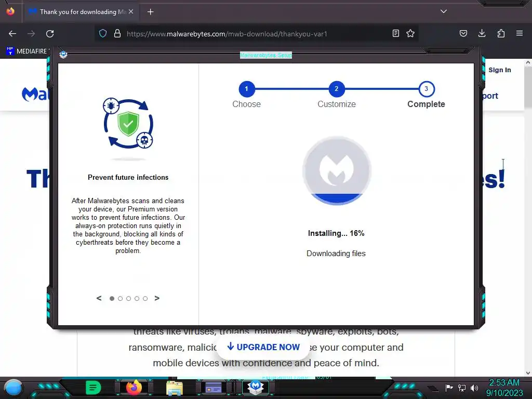This screenshot has width=532, height=399.
Task: Click step 2 Customize circle
Action: pos(336,89)
